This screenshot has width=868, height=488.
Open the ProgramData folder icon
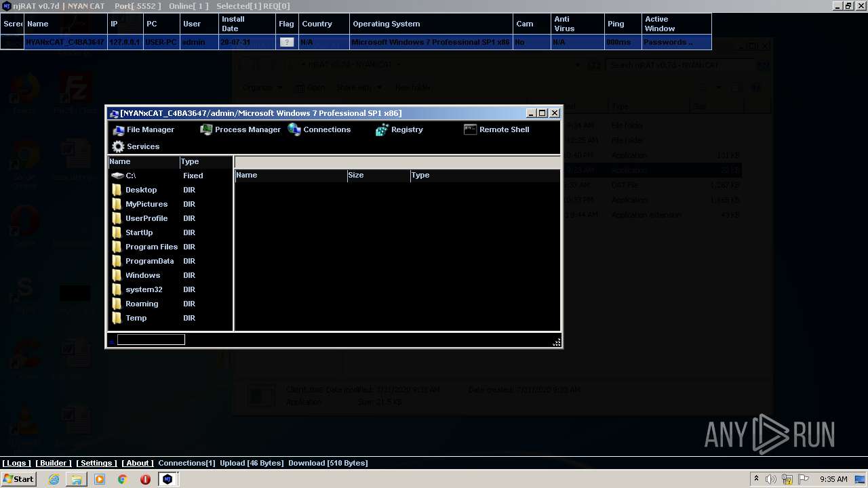pyautogui.click(x=117, y=261)
